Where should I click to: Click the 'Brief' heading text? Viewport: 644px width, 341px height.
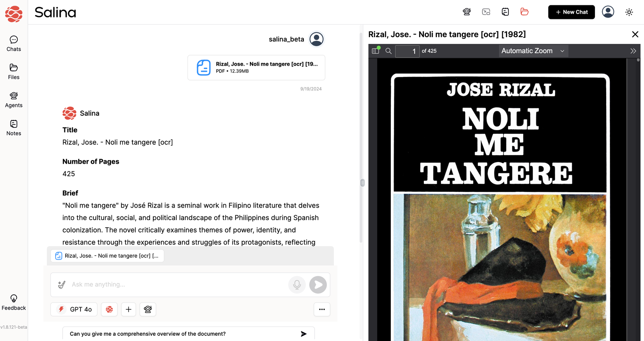point(70,193)
